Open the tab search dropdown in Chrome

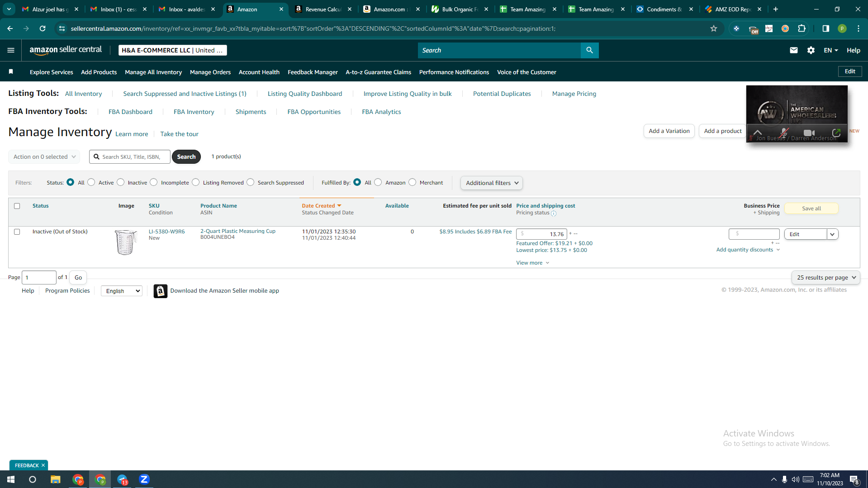tap(9, 9)
